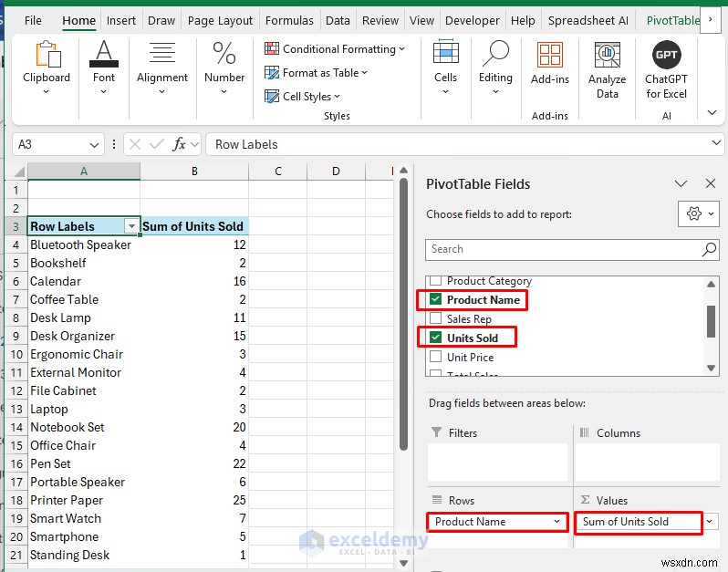
Task: Check the Unit Price field
Action: coord(435,357)
